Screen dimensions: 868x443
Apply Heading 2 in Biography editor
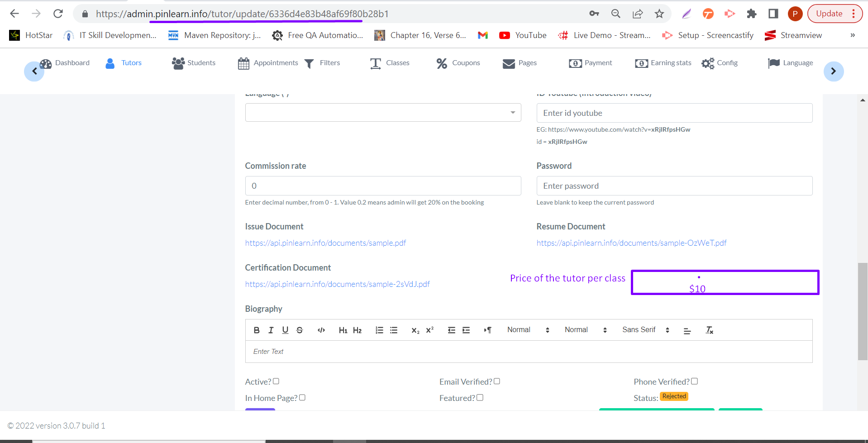[358, 330]
